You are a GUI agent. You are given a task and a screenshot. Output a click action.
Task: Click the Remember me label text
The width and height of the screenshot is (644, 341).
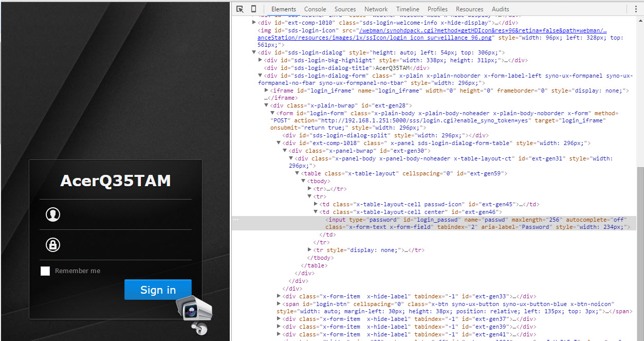point(78,271)
